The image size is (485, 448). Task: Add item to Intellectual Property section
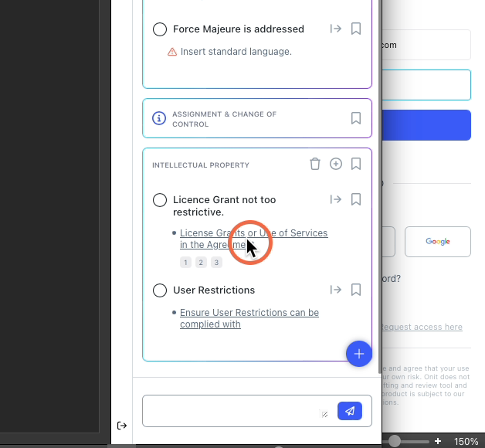coord(336,164)
